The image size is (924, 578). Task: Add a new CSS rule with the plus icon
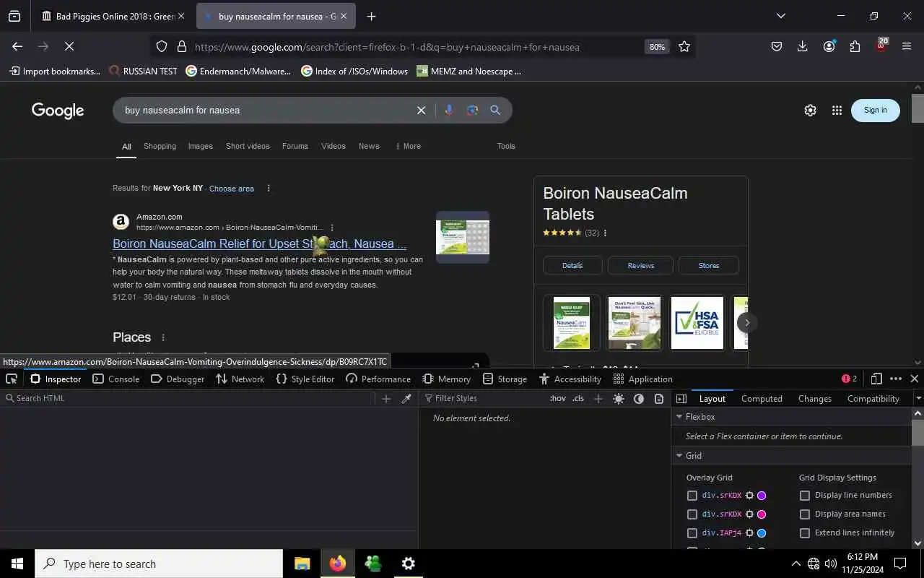[x=598, y=398]
